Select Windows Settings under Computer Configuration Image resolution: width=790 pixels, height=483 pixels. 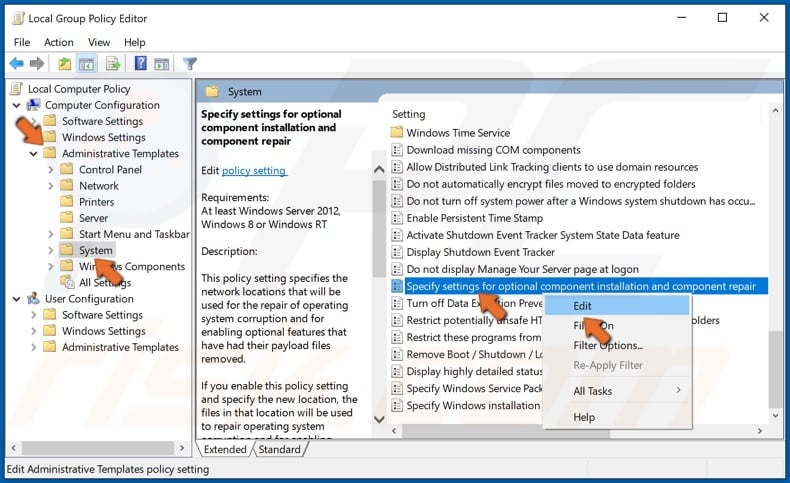click(x=104, y=137)
